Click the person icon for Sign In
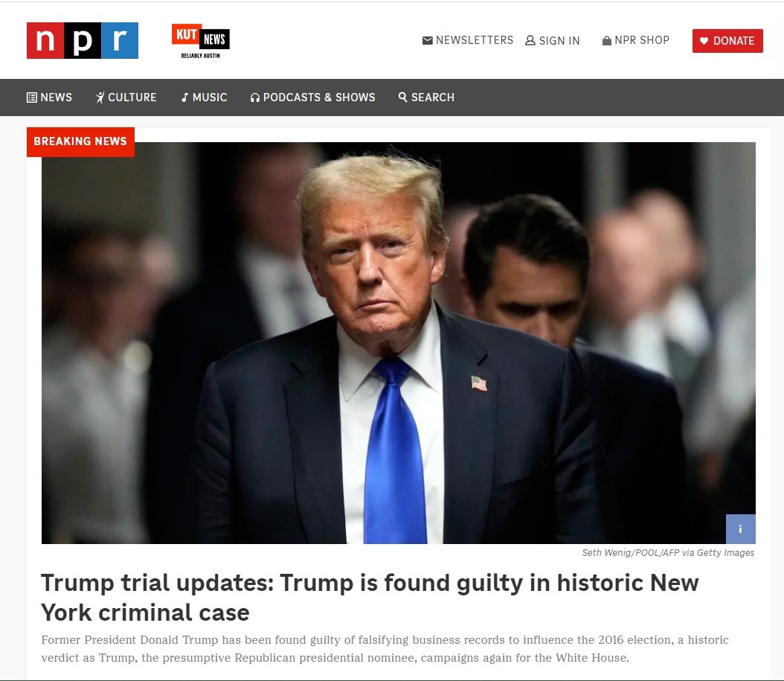784x681 pixels. (530, 40)
